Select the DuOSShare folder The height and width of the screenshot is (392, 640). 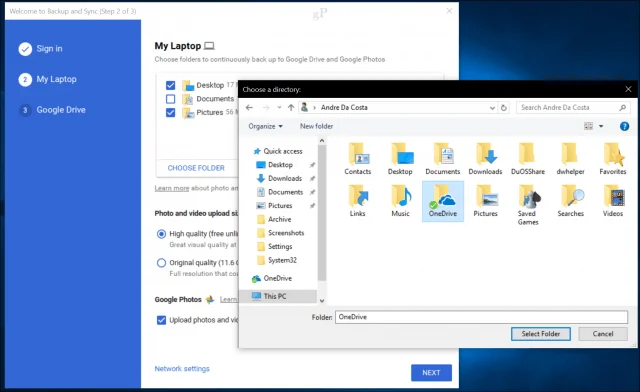pos(528,158)
